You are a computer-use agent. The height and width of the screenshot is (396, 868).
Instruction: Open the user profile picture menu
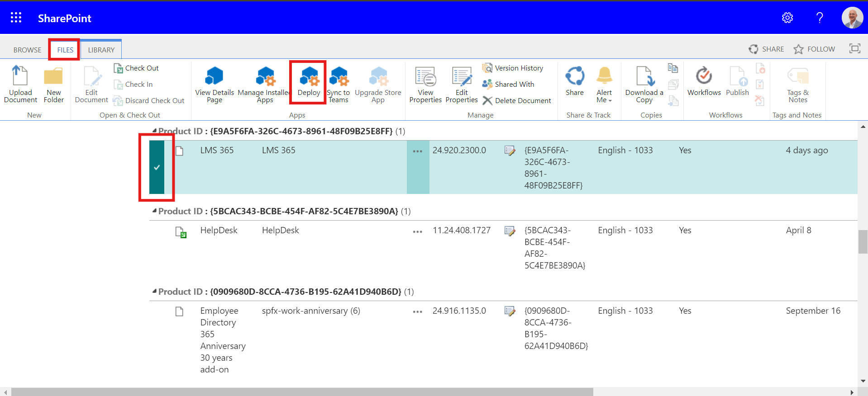(852, 18)
